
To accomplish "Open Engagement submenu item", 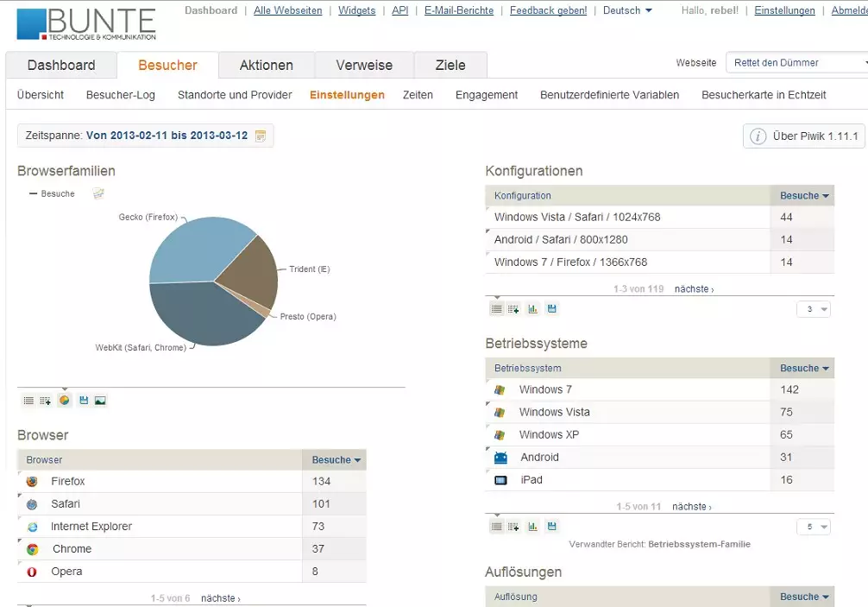I will tap(487, 95).
